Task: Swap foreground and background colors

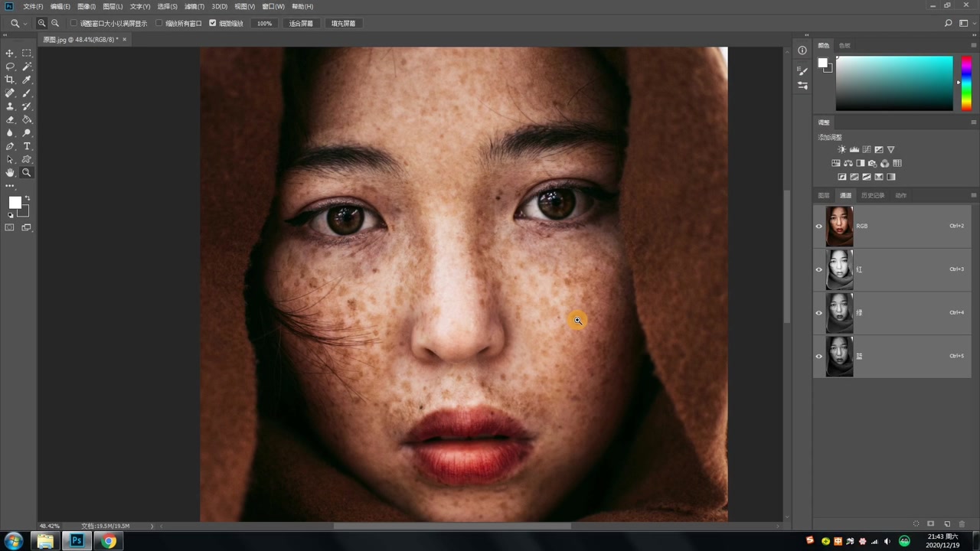Action: click(28, 199)
